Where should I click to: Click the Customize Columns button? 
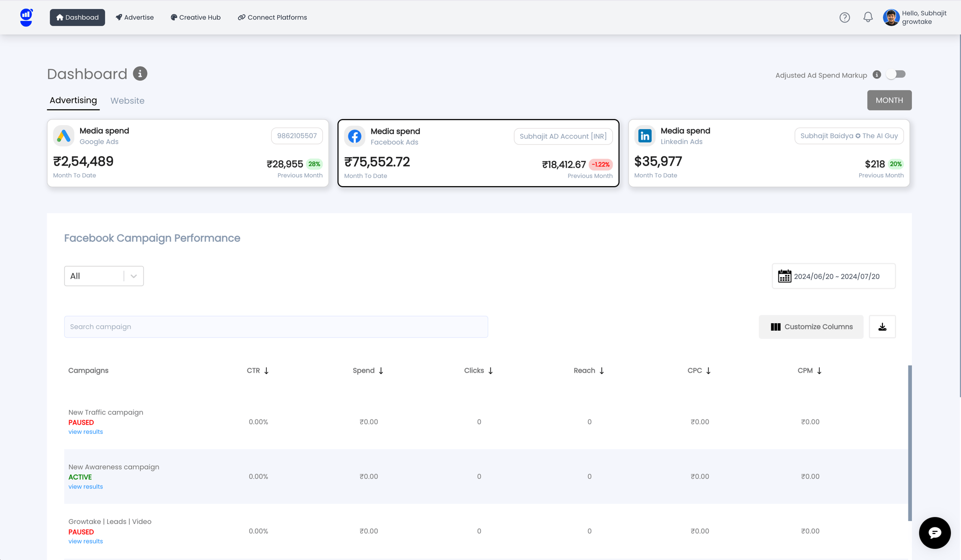click(x=811, y=327)
